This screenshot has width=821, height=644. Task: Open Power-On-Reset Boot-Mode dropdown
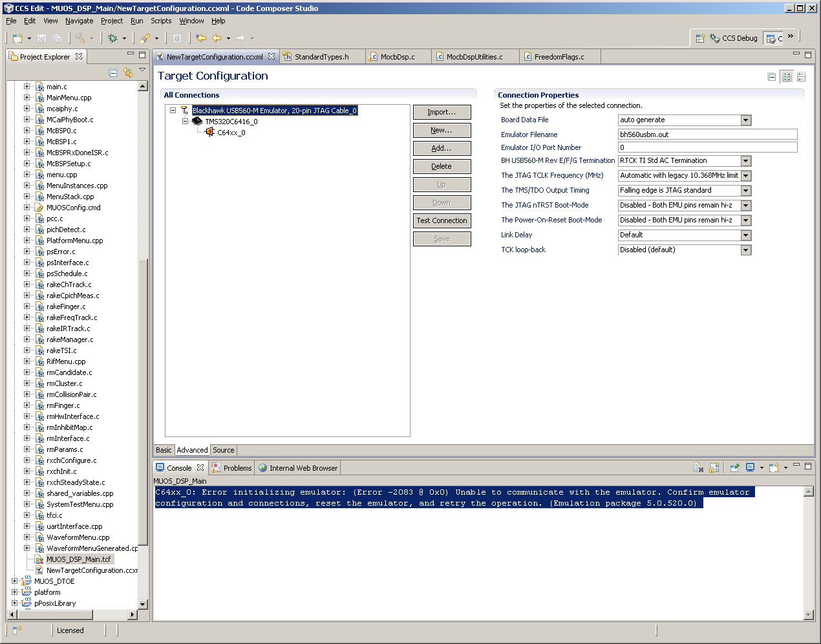point(746,220)
